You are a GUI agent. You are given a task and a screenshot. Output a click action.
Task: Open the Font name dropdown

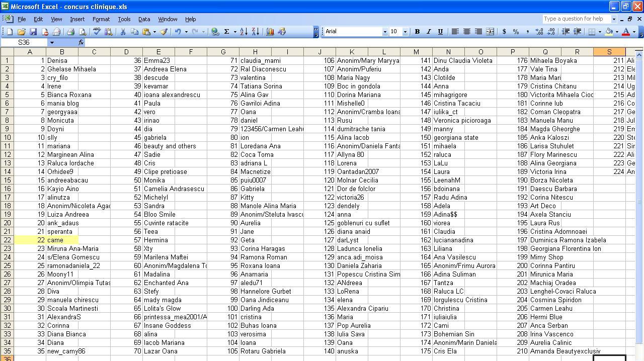point(385,32)
